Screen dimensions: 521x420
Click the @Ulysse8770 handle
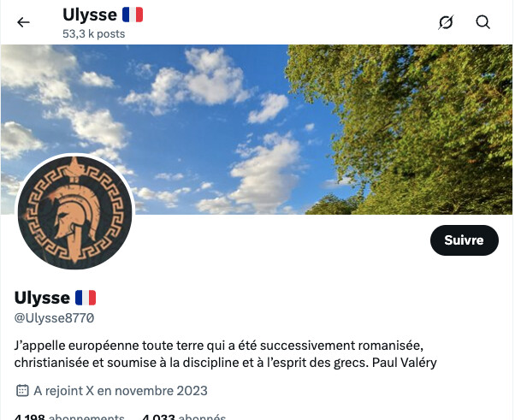coord(54,318)
